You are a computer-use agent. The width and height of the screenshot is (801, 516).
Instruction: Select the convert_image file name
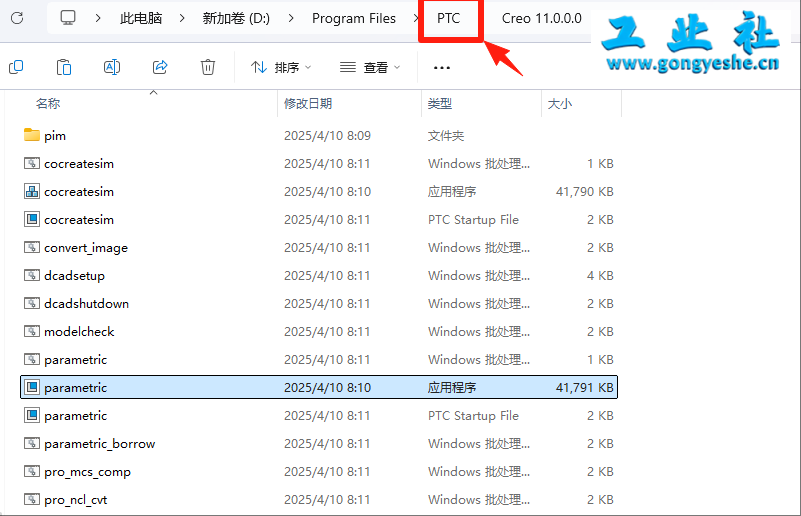coord(86,248)
